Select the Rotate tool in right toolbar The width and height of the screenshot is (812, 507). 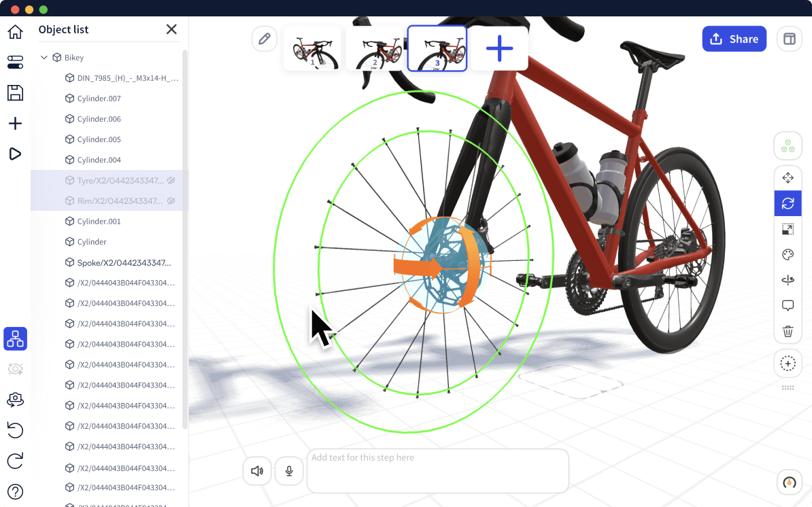click(x=788, y=203)
